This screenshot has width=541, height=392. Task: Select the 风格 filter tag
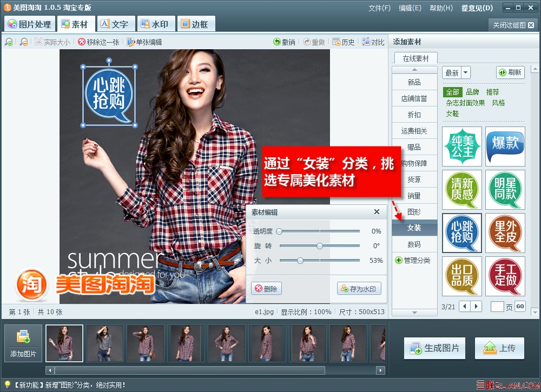pyautogui.click(x=499, y=103)
